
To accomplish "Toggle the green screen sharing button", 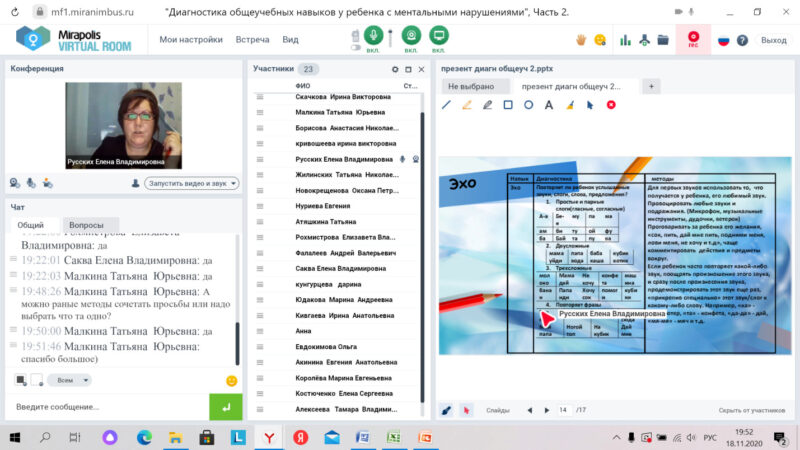I will 439,35.
